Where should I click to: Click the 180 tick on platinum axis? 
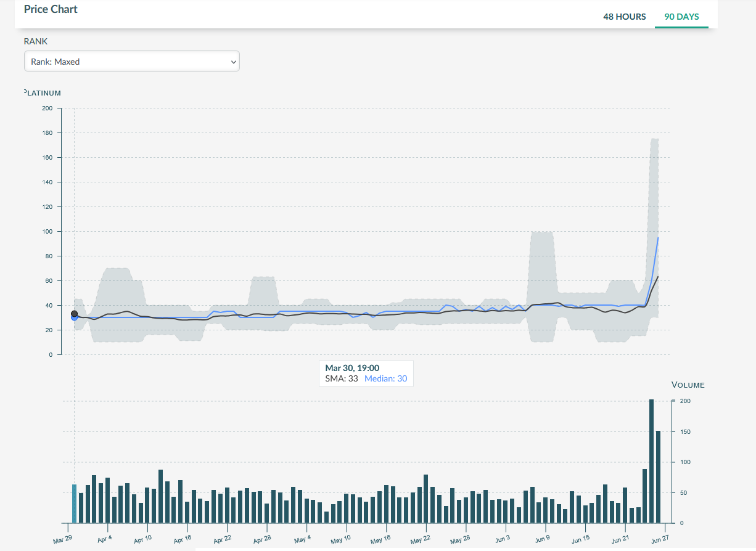[47, 133]
